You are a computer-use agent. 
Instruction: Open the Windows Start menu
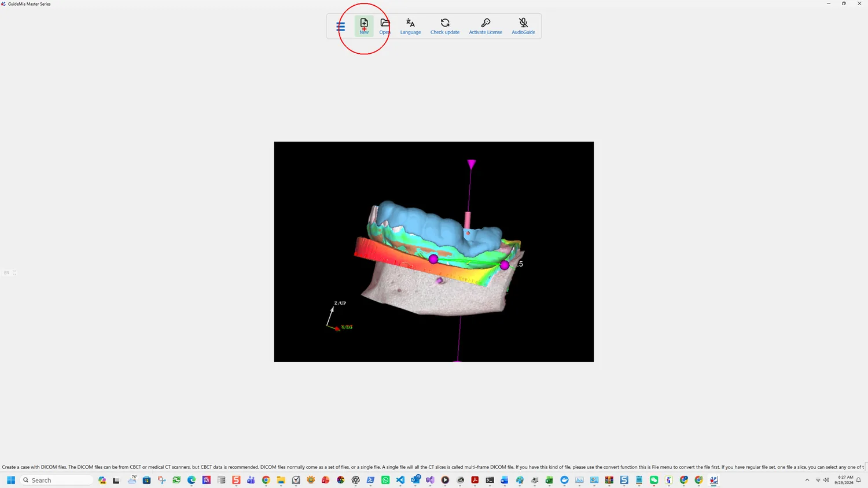click(11, 480)
